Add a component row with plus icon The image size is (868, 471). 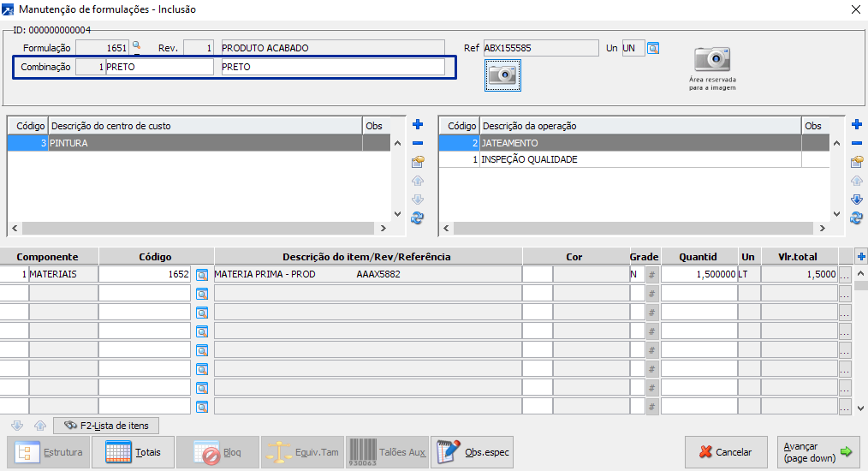(x=861, y=257)
